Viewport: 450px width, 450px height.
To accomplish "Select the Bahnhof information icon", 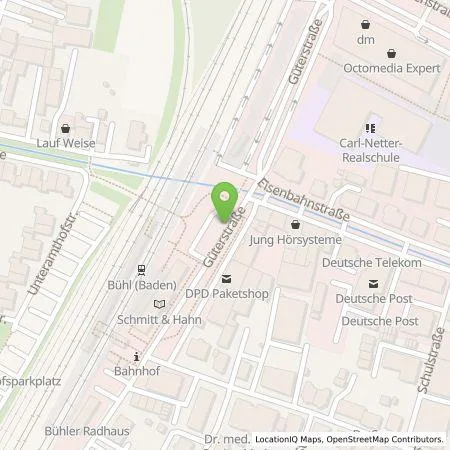I will pyautogui.click(x=136, y=357).
